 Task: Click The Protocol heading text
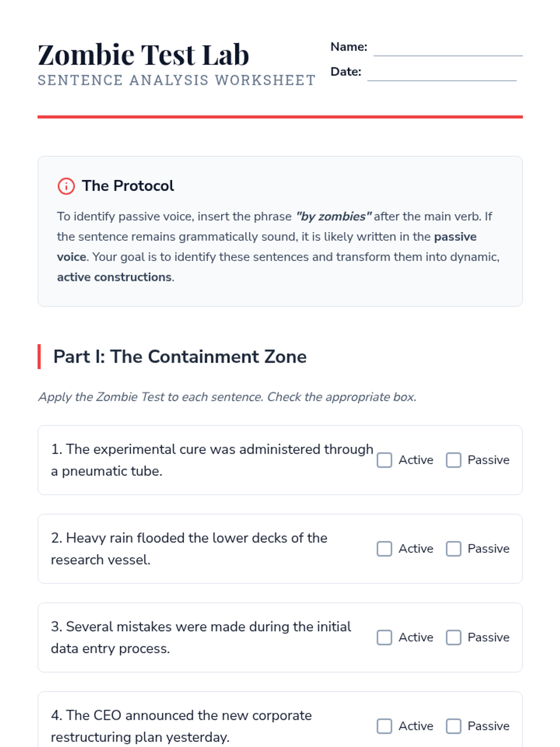pos(128,186)
